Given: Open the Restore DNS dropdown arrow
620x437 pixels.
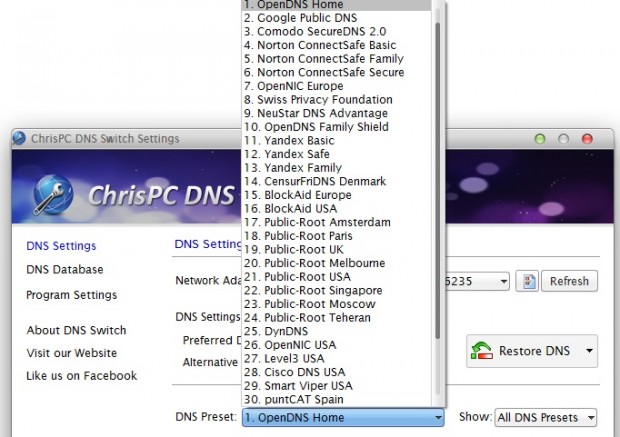Looking at the screenshot, I should coord(589,351).
